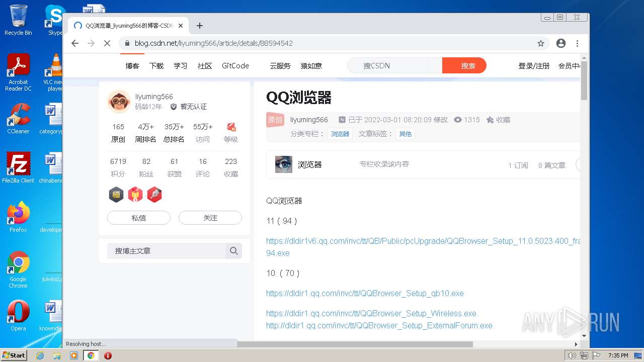Open the QQBrowser_Setup_ExternalForum.exe link
This screenshot has height=362, width=644.
click(x=379, y=325)
